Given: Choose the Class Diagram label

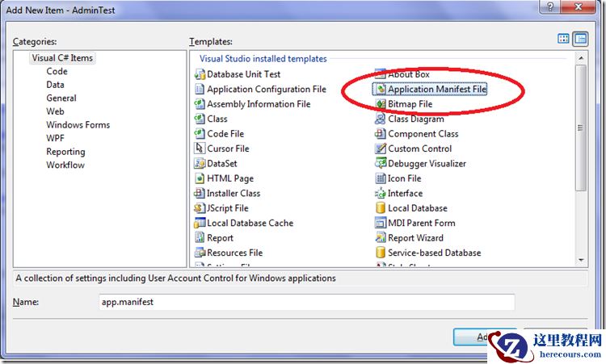Looking at the screenshot, I should [x=416, y=119].
